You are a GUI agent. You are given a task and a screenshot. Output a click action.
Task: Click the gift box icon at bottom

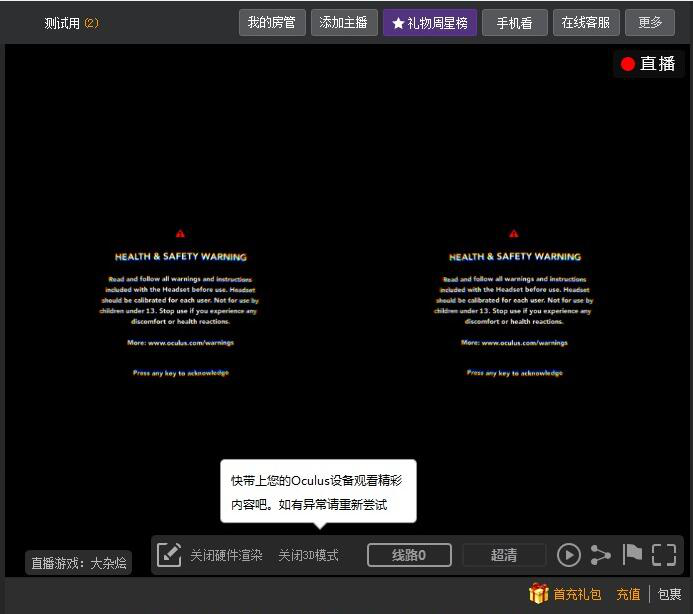[x=538, y=593]
